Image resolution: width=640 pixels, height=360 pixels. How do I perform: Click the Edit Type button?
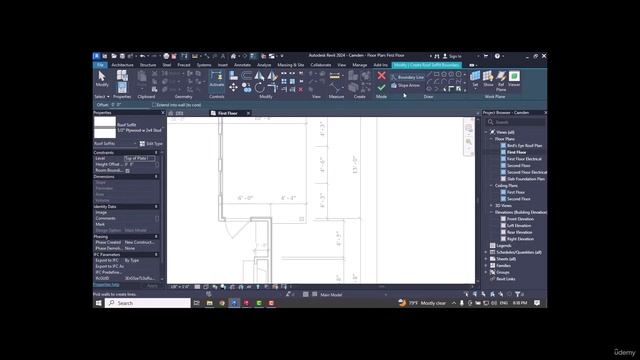click(x=151, y=144)
